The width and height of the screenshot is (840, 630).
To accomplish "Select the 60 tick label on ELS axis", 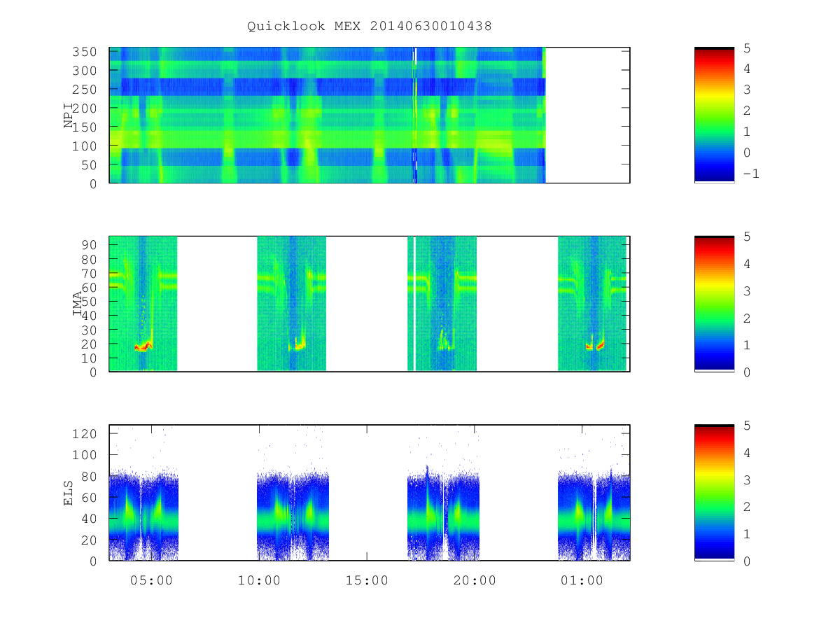I will (x=90, y=497).
